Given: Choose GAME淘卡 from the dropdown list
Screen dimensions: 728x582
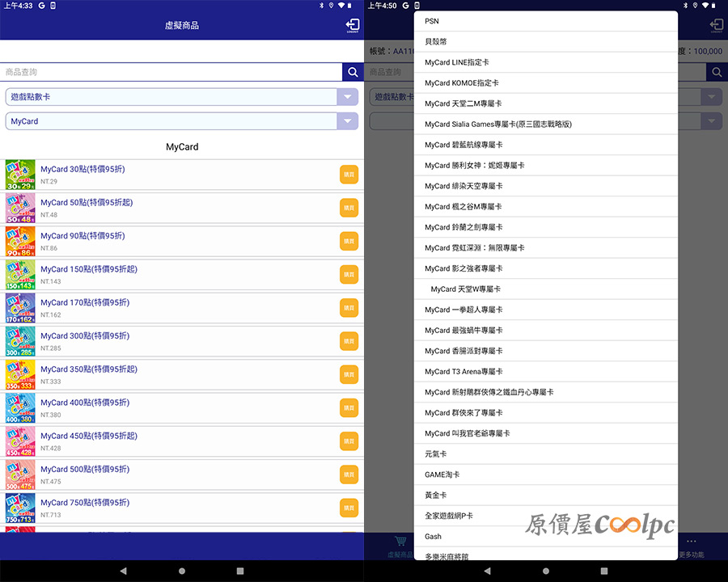Looking at the screenshot, I should point(545,474).
